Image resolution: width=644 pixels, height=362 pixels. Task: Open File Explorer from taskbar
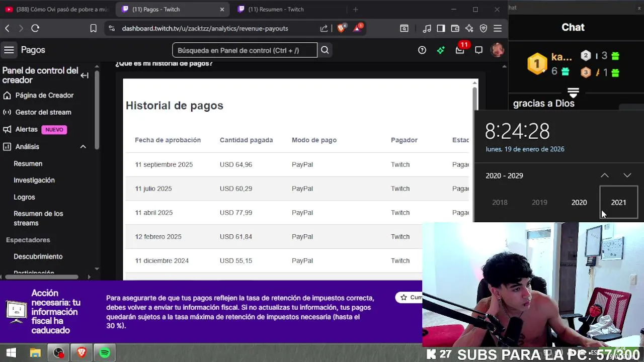35,353
